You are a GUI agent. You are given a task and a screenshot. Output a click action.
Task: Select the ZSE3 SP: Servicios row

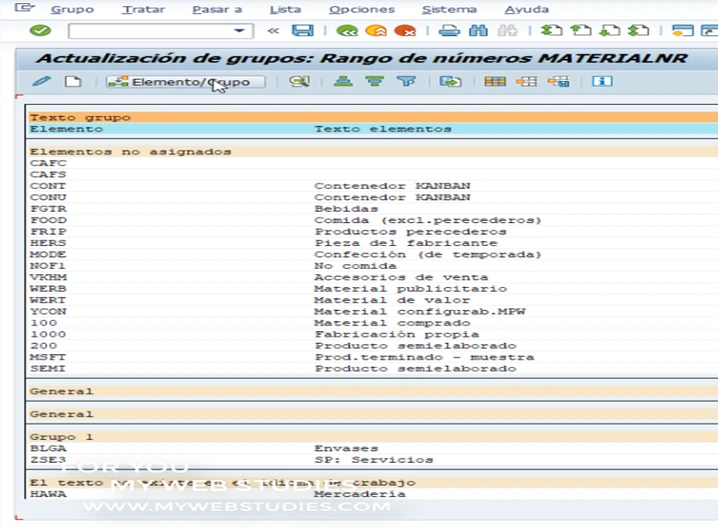pos(373,460)
